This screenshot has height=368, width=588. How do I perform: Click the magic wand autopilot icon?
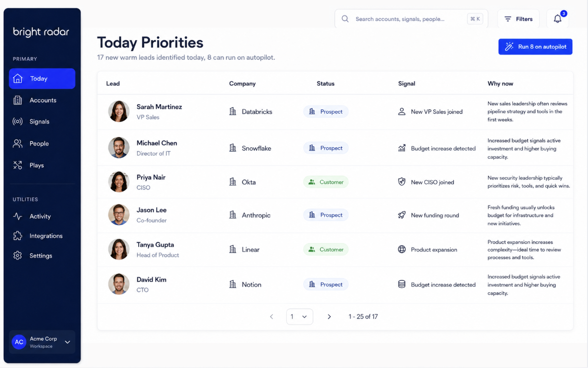pos(510,46)
